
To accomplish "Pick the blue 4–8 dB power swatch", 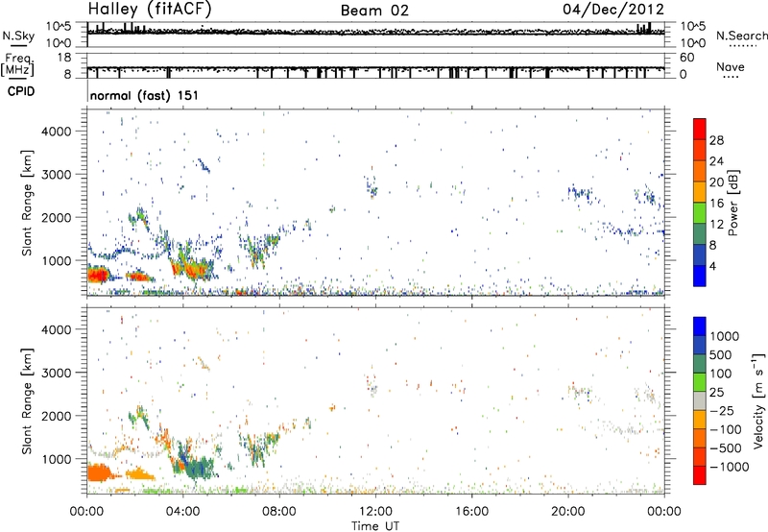I will pyautogui.click(x=700, y=254).
